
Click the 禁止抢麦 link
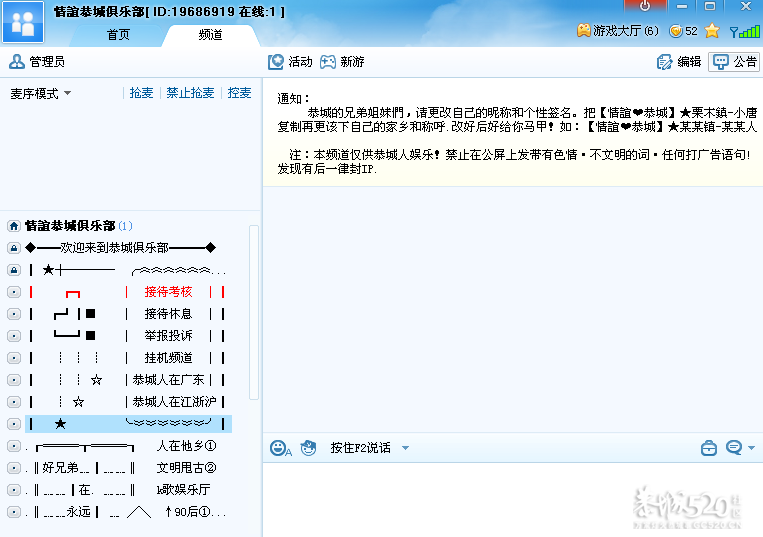(190, 93)
